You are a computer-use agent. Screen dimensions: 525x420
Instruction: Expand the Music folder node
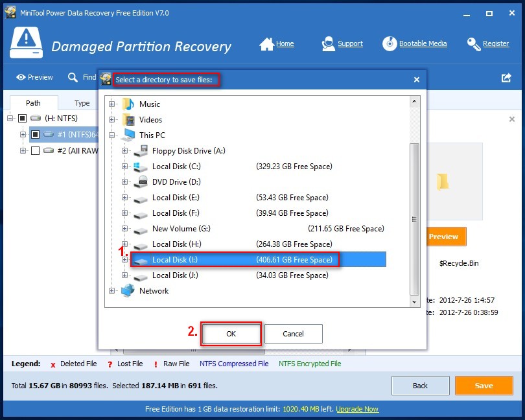tap(112, 104)
